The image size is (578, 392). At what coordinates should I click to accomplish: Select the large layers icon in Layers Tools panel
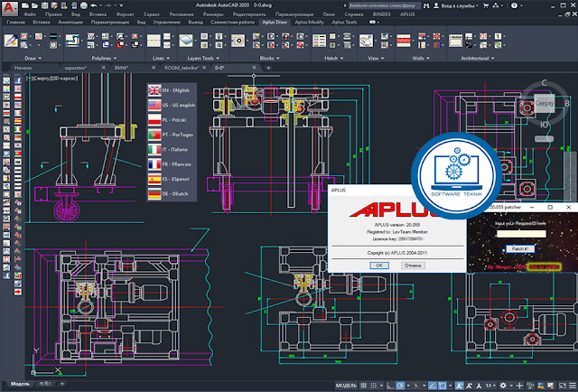tap(186, 41)
